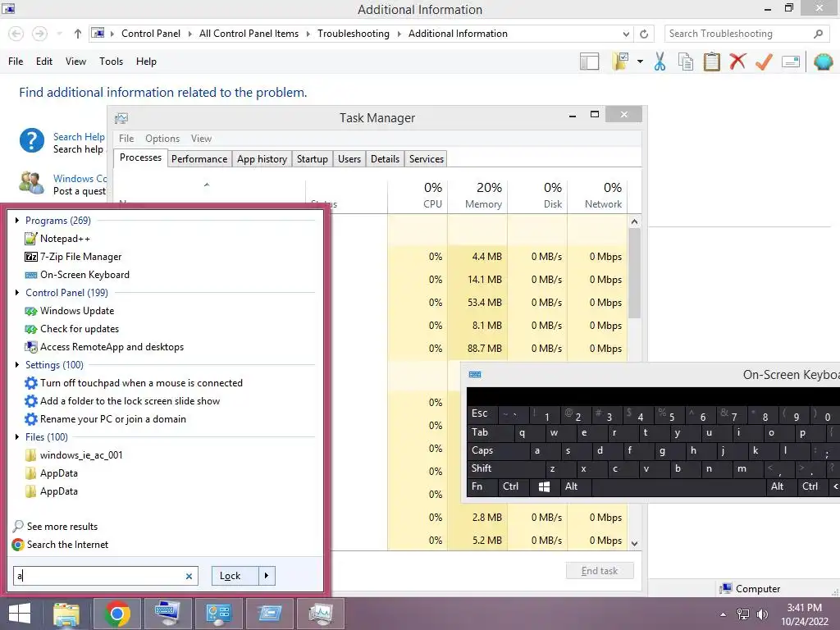Screen dimensions: 840x630
Task: Click the Copy icon in toolbar
Action: pyautogui.click(x=686, y=62)
